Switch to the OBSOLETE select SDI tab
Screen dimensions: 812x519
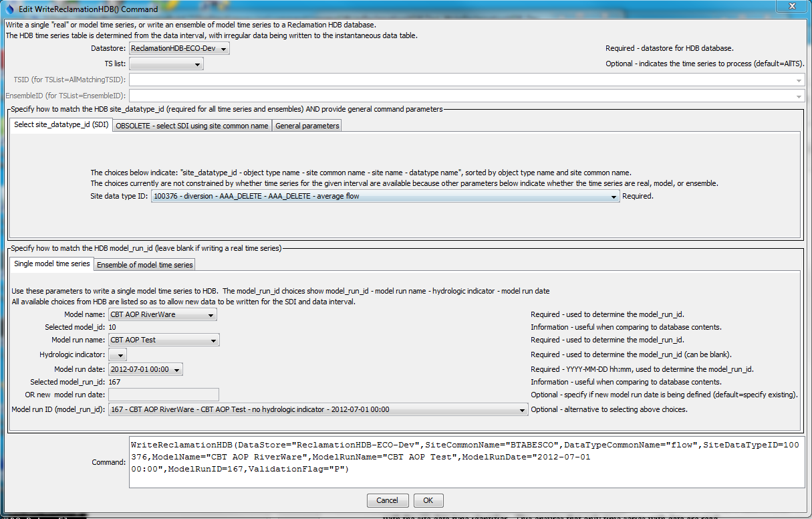(191, 125)
